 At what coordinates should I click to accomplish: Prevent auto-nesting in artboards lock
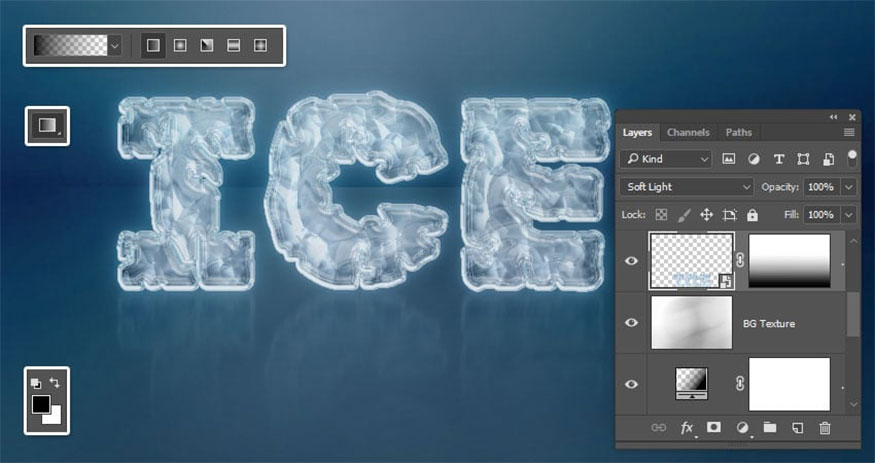tap(729, 215)
